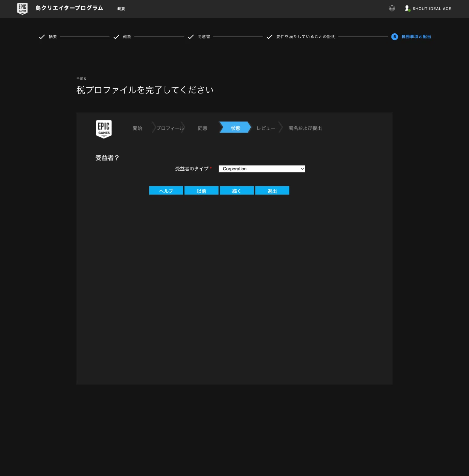Select the highlighted 状態 wizard stage
The height and width of the screenshot is (476, 469).
click(x=235, y=127)
